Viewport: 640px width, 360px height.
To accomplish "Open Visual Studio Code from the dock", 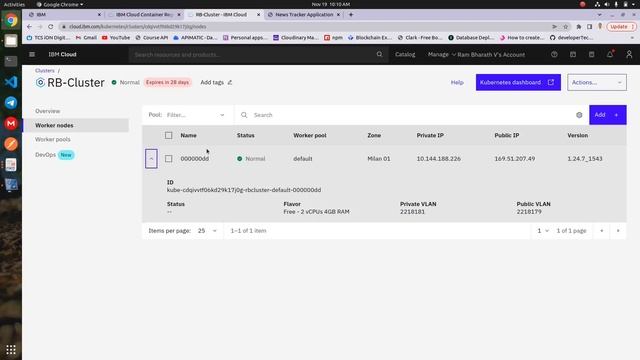I will pyautogui.click(x=11, y=82).
